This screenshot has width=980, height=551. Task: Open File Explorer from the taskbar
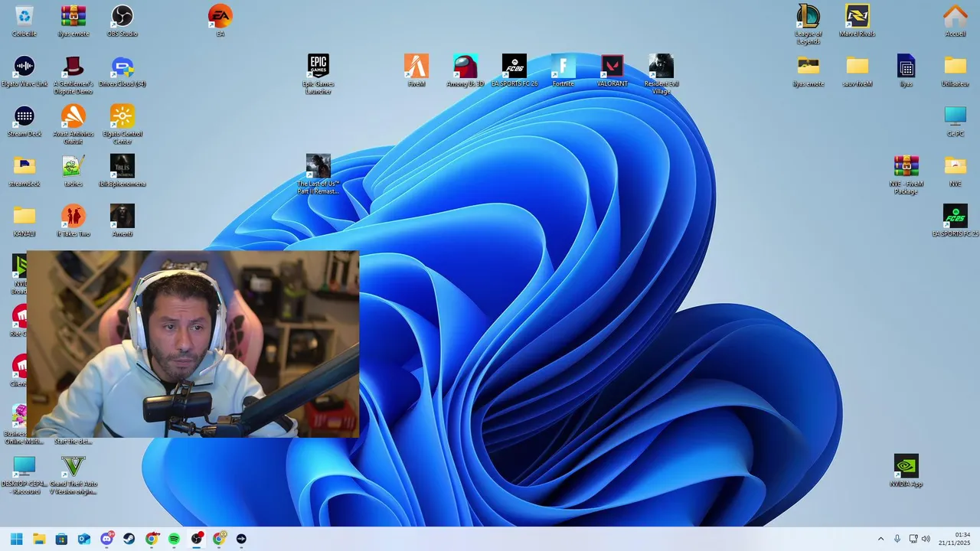coord(39,539)
